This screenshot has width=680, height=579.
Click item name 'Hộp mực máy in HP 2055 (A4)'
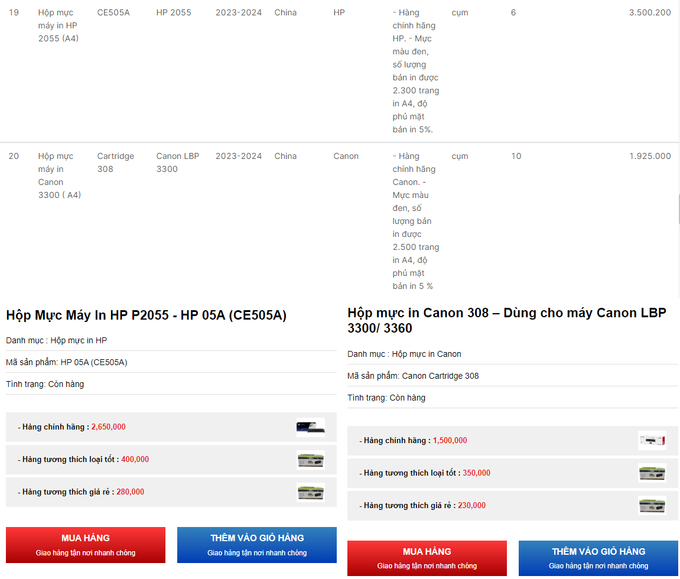(58, 26)
